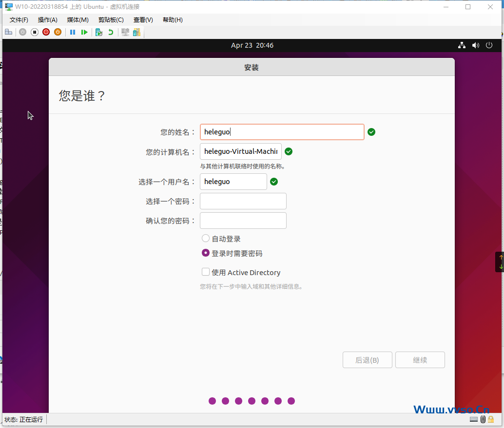Click the orange Save virtual machine icon
Image resolution: width=504 pixels, height=428 pixels.
[58, 32]
